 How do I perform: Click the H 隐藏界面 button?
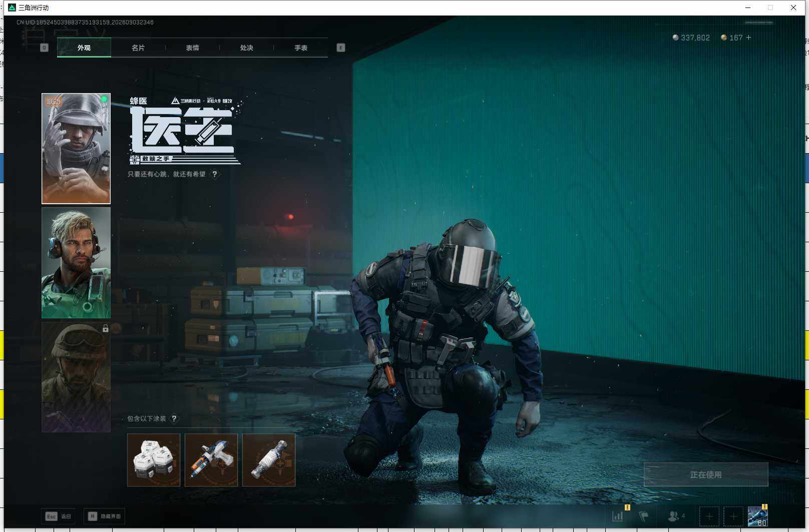(104, 516)
